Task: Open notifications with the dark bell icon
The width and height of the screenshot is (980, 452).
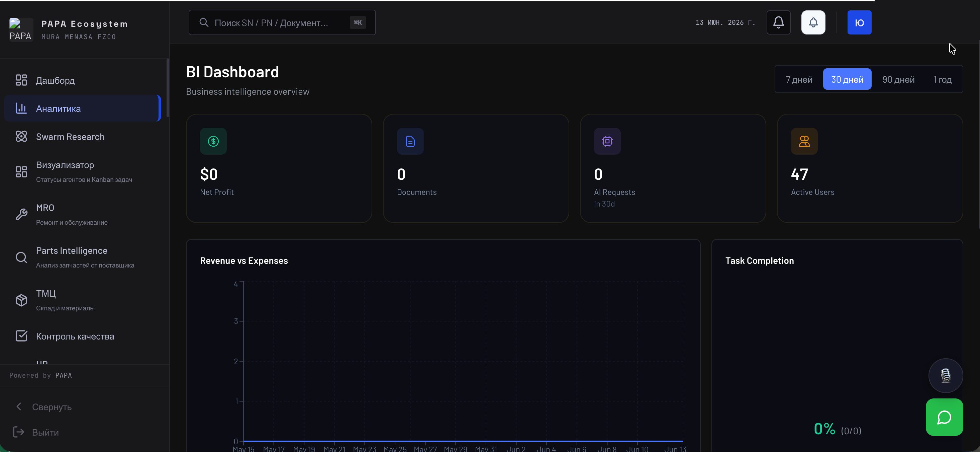Action: click(x=778, y=22)
